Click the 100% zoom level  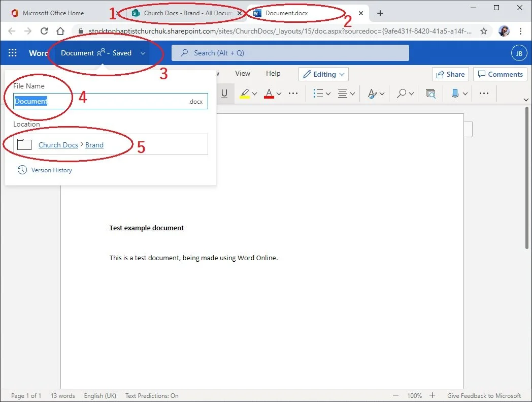(414, 395)
